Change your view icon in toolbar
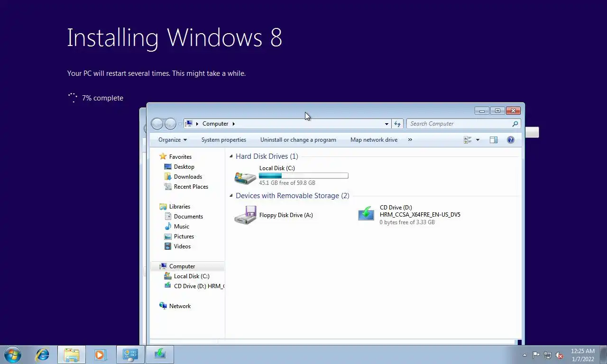Screen dimensions: 607x364 (468, 140)
